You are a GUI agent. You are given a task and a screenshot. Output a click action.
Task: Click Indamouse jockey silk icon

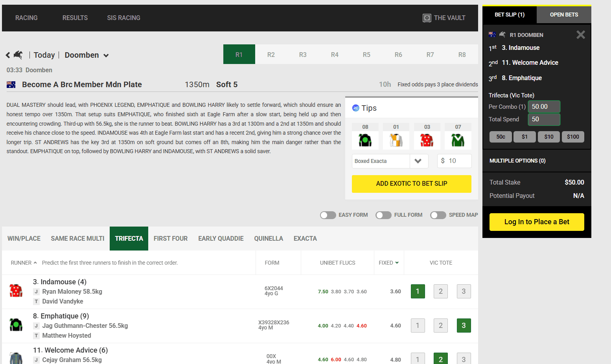tap(16, 291)
